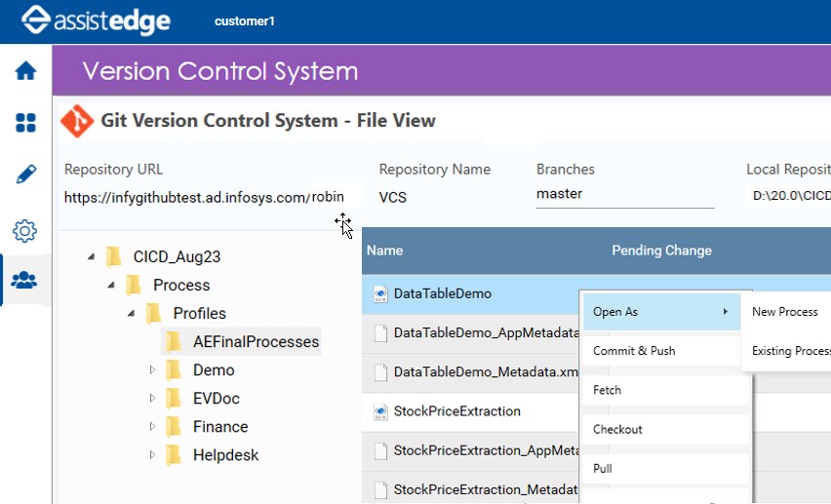
Task: Select the Finance tree label
Action: [x=220, y=427]
